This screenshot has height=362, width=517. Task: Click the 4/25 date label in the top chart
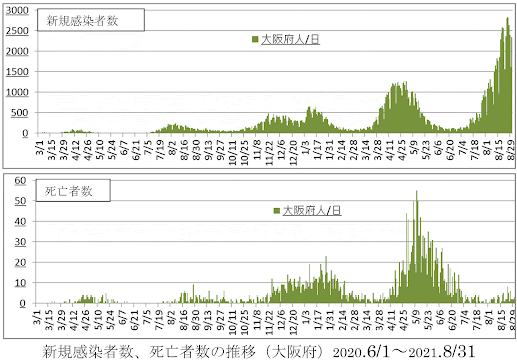coord(402,150)
